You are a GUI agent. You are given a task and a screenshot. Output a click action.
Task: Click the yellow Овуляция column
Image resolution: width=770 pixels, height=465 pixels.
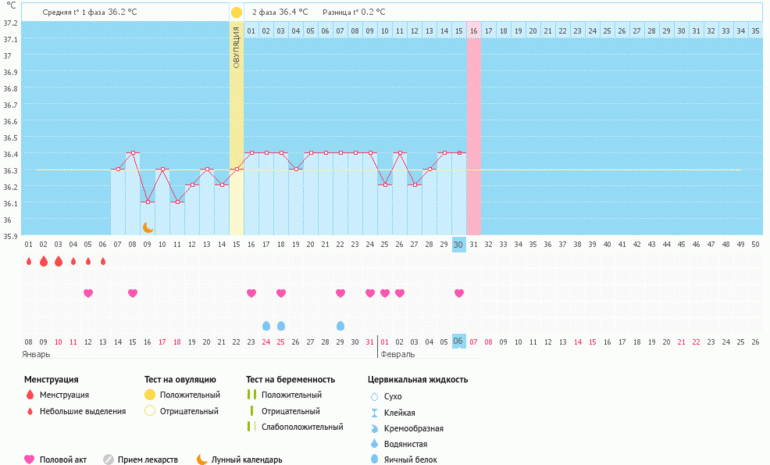pyautogui.click(x=236, y=130)
